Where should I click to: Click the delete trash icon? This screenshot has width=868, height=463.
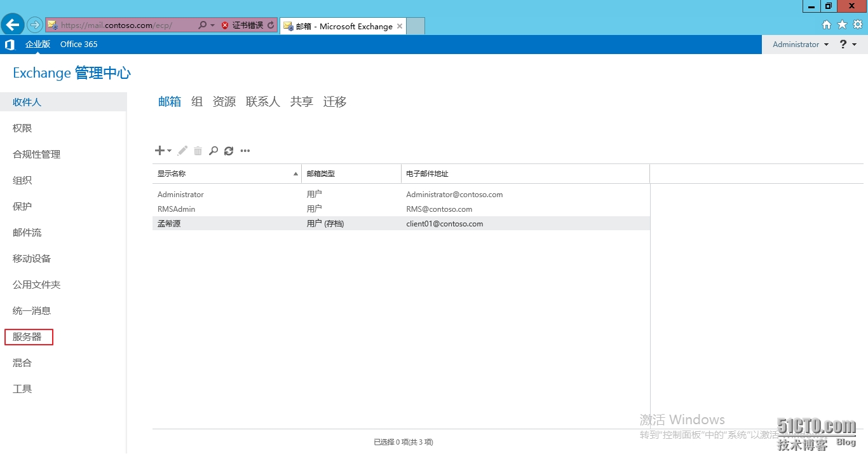click(x=198, y=151)
